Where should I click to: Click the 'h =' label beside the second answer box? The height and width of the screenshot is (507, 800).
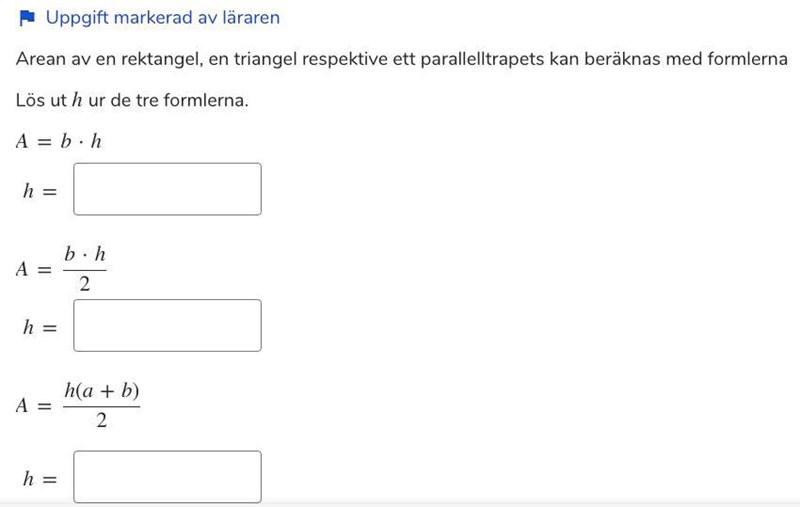pos(40,327)
